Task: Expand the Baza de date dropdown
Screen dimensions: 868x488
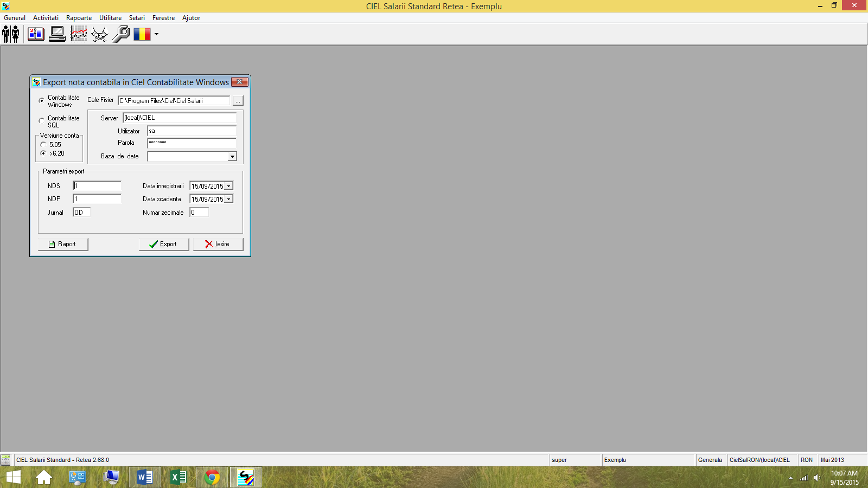Action: coord(232,157)
